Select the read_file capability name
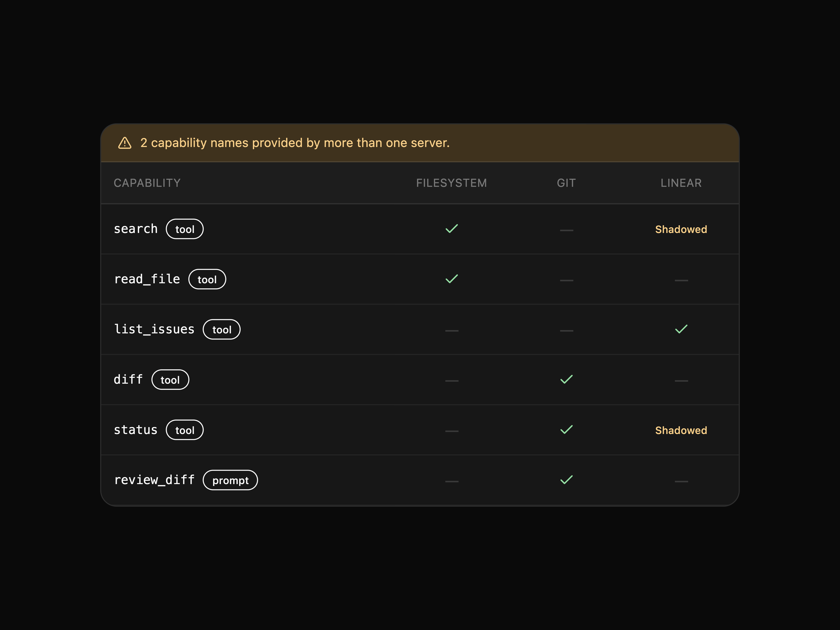This screenshot has width=840, height=630. [147, 279]
